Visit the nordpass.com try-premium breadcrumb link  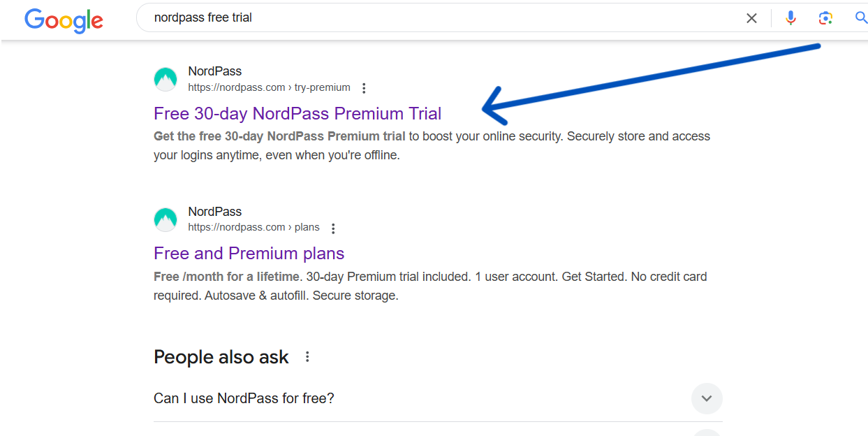coord(269,87)
